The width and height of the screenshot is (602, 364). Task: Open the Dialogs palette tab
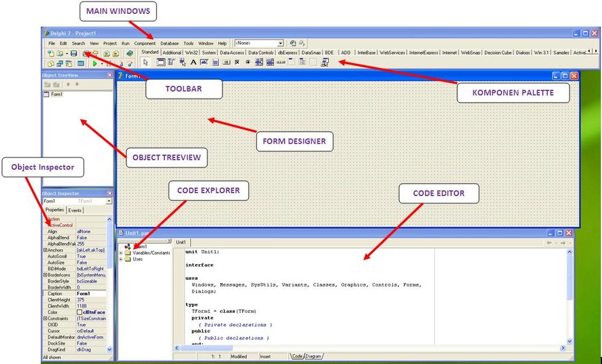click(x=523, y=52)
